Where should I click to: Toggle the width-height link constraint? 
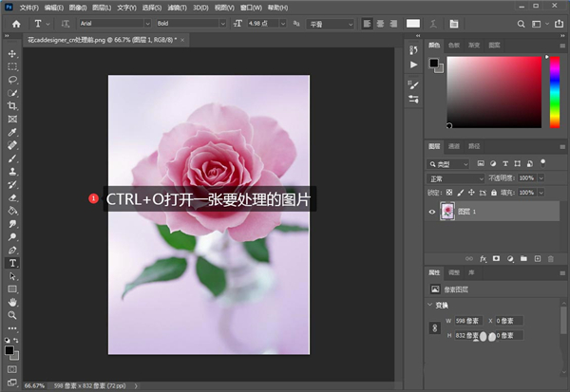click(434, 328)
